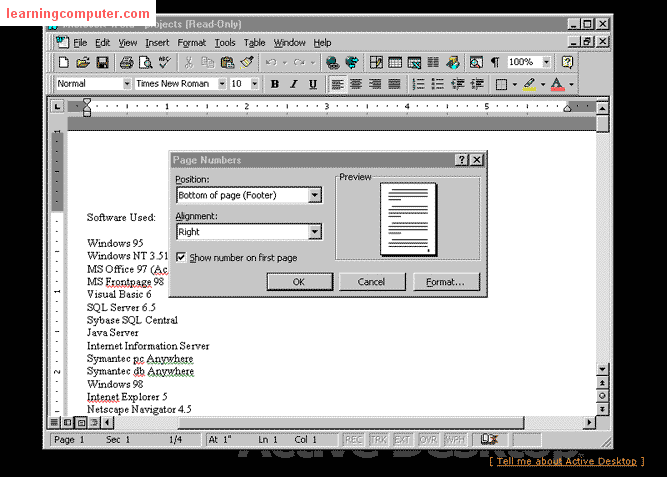667x477 pixels.
Task: Click the Print icon
Action: tap(126, 63)
